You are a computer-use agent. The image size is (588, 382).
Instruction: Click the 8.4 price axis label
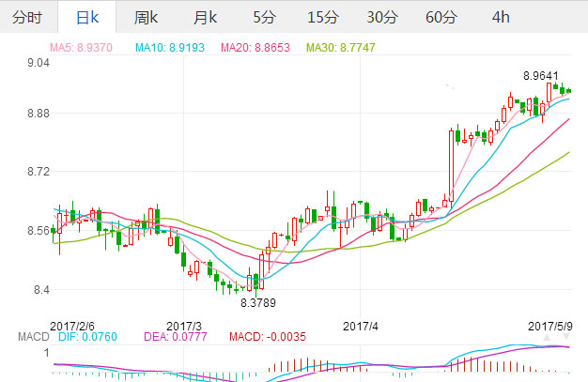[x=41, y=289]
